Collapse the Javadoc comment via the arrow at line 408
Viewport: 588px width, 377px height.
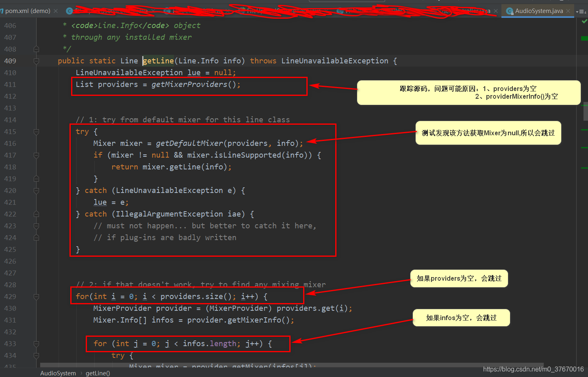tap(36, 48)
